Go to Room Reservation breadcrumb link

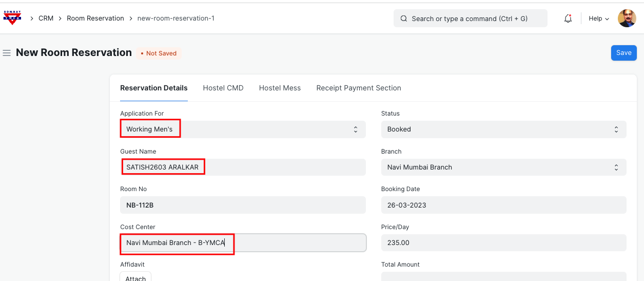[95, 18]
